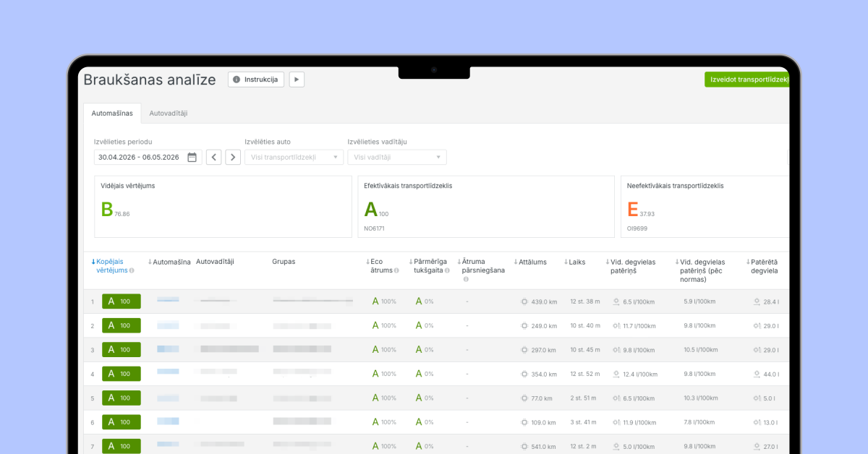Click the Autovadītāji column header
Image resolution: width=868 pixels, height=454 pixels.
pos(215,262)
